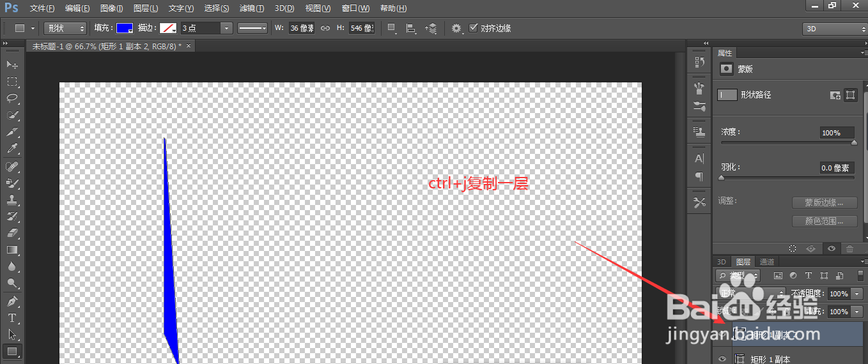Open the 图层(L) menu
Screen dimensions: 868x364
[146, 8]
